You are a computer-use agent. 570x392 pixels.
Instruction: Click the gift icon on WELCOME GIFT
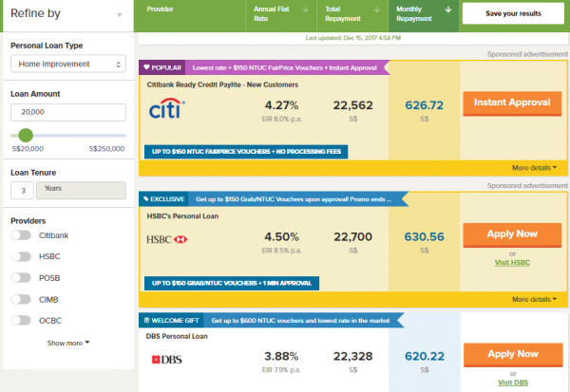(x=147, y=320)
